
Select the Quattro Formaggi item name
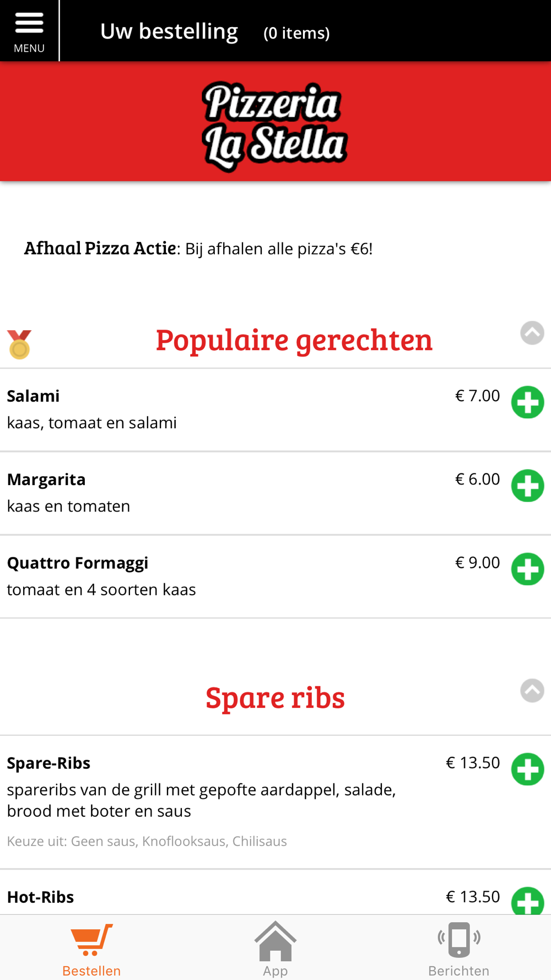[x=78, y=563]
